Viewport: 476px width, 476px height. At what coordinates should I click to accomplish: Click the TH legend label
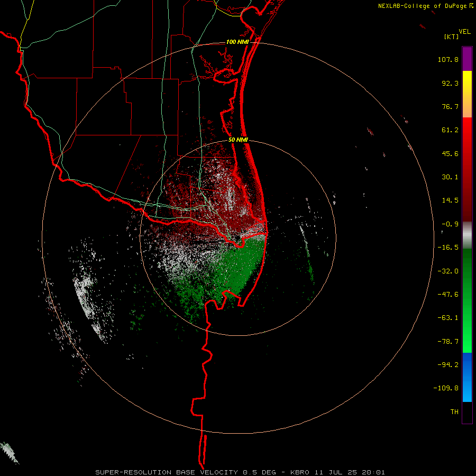coord(454,412)
